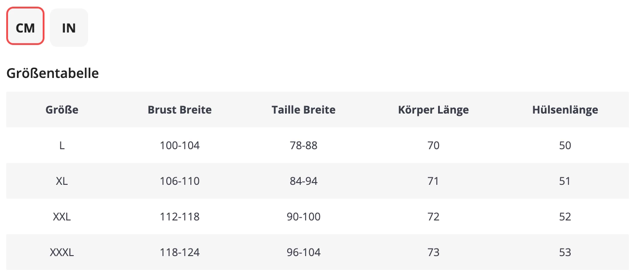Click the 118-124 chest width cell
This screenshot has height=277, width=644.
(180, 253)
